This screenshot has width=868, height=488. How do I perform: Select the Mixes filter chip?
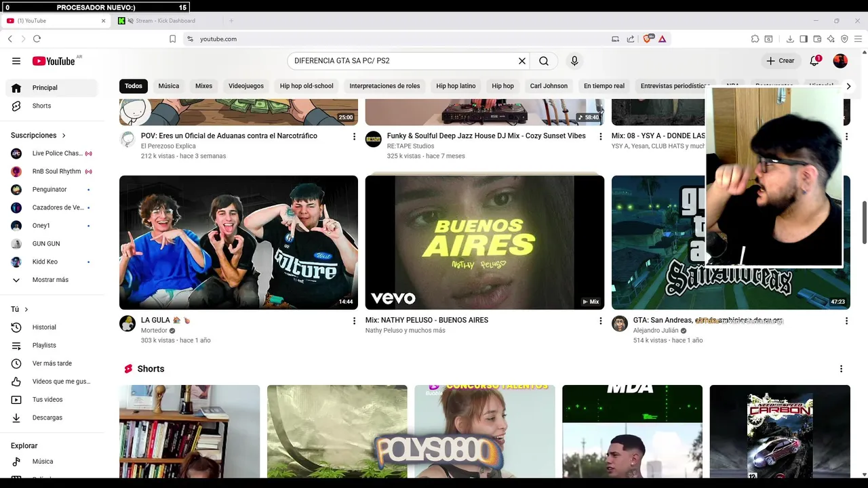[203, 86]
